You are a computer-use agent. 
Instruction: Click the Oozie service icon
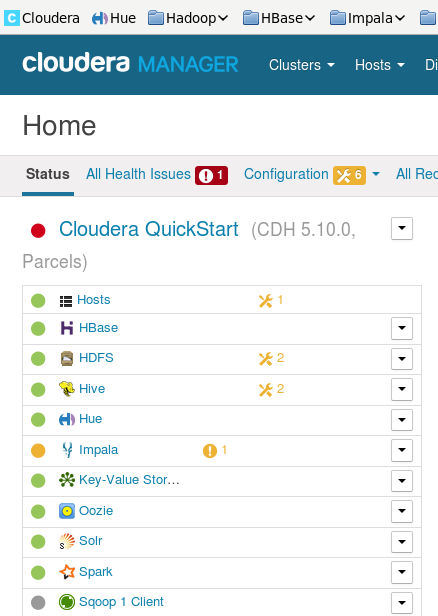click(67, 511)
